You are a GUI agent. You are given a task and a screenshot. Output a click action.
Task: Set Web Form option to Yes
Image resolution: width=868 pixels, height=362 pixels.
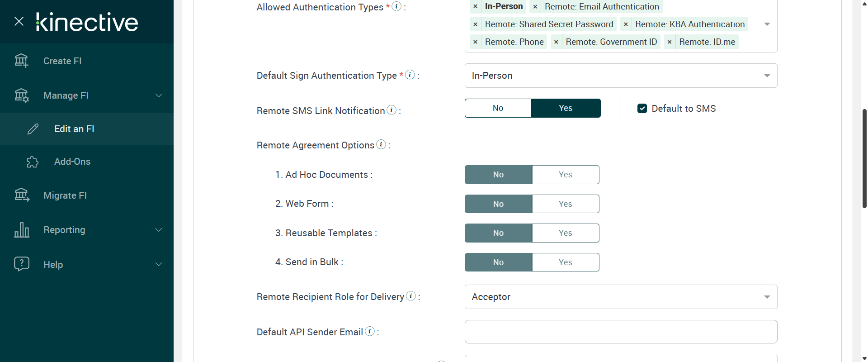tap(565, 204)
